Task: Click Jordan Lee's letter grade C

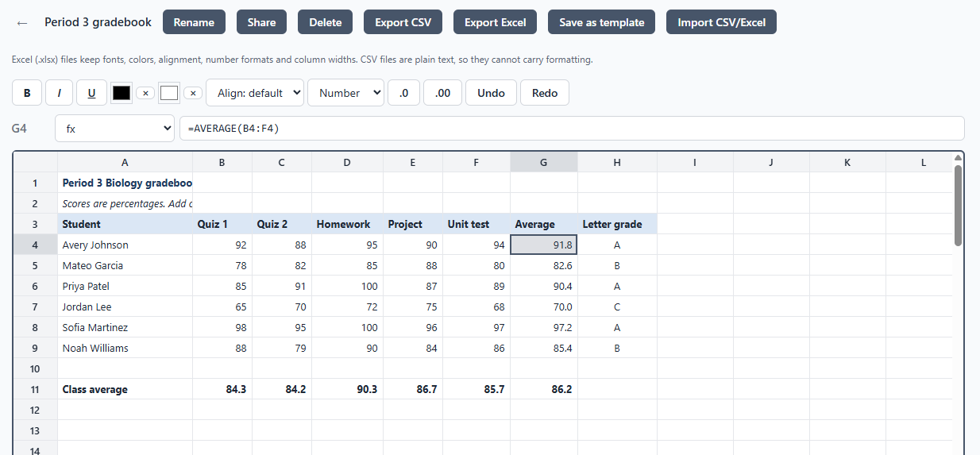Action: point(617,307)
